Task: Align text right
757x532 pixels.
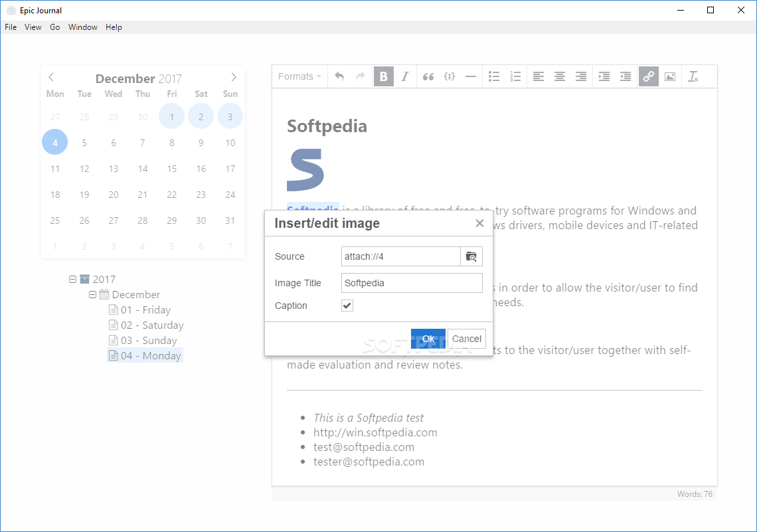Action: coord(581,76)
